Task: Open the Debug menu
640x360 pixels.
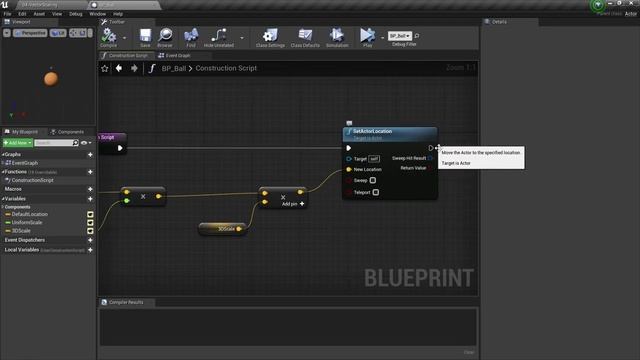Action: (x=76, y=14)
